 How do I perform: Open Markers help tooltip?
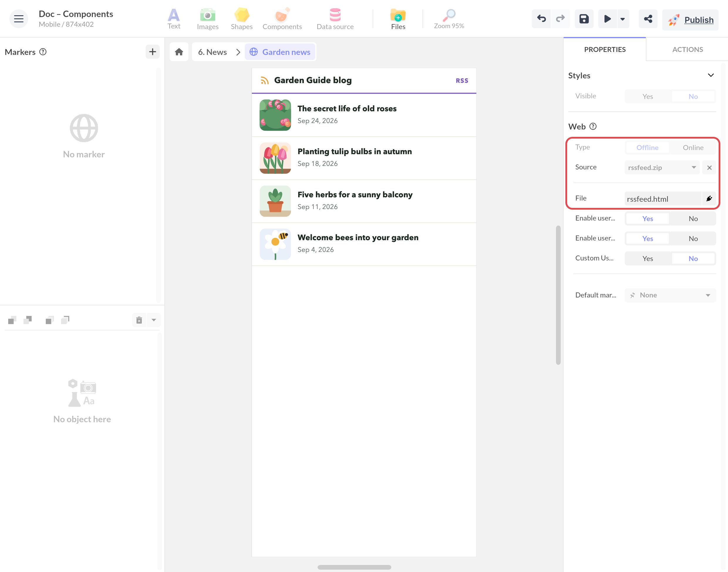coord(43,52)
